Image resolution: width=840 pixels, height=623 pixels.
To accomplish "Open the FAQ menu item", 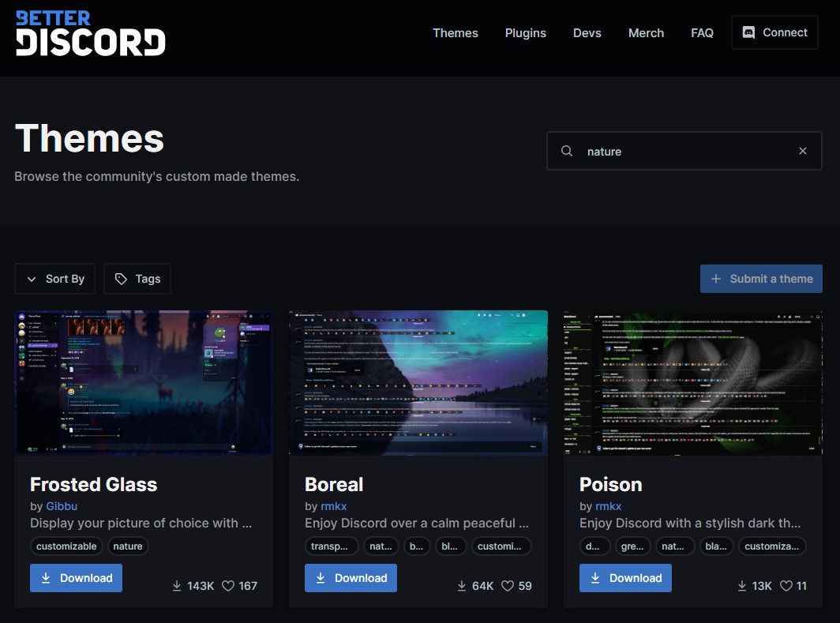I will [x=702, y=33].
